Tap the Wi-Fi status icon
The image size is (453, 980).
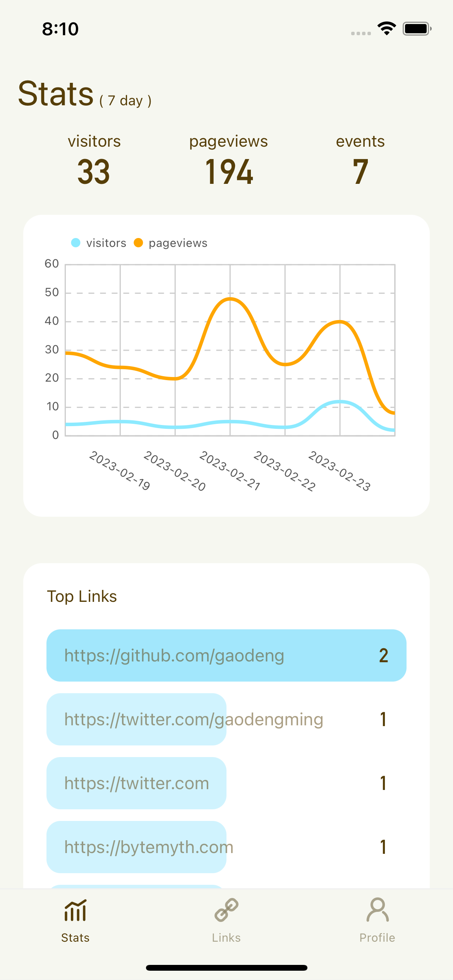(386, 29)
